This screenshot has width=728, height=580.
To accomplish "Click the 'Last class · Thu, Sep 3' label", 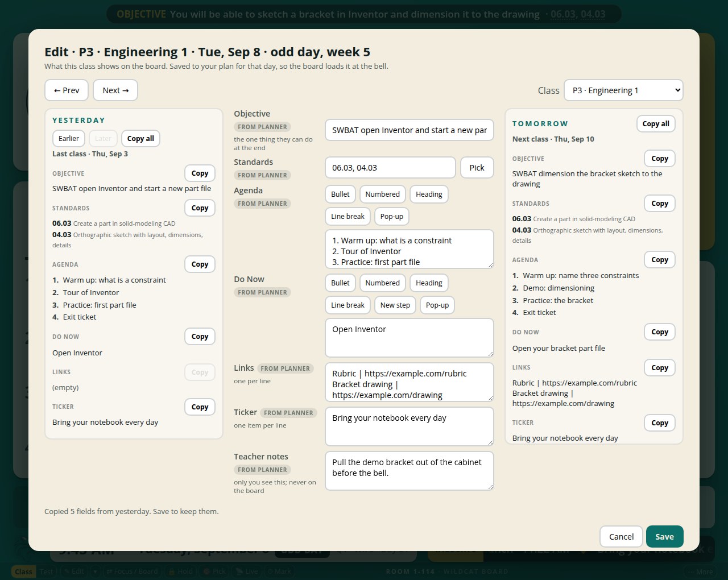I will tap(90, 154).
